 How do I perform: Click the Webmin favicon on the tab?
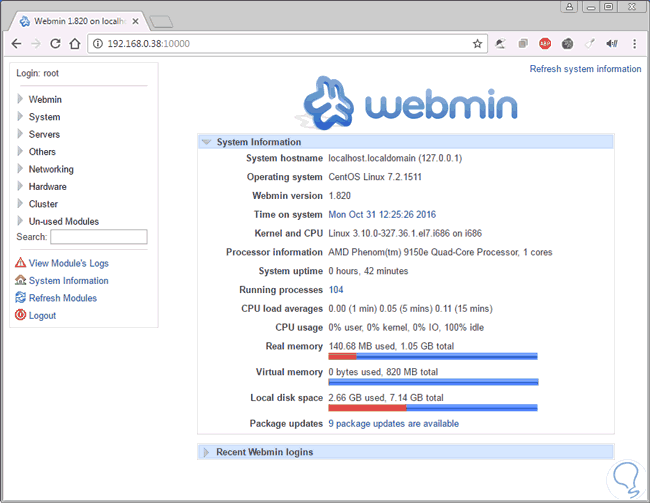[24, 21]
